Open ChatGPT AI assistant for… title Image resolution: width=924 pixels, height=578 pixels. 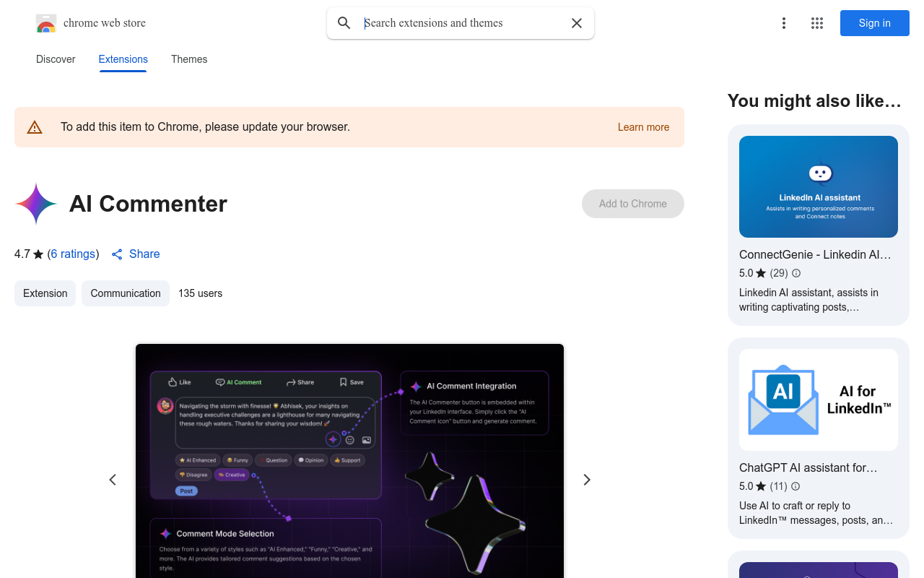click(x=808, y=468)
